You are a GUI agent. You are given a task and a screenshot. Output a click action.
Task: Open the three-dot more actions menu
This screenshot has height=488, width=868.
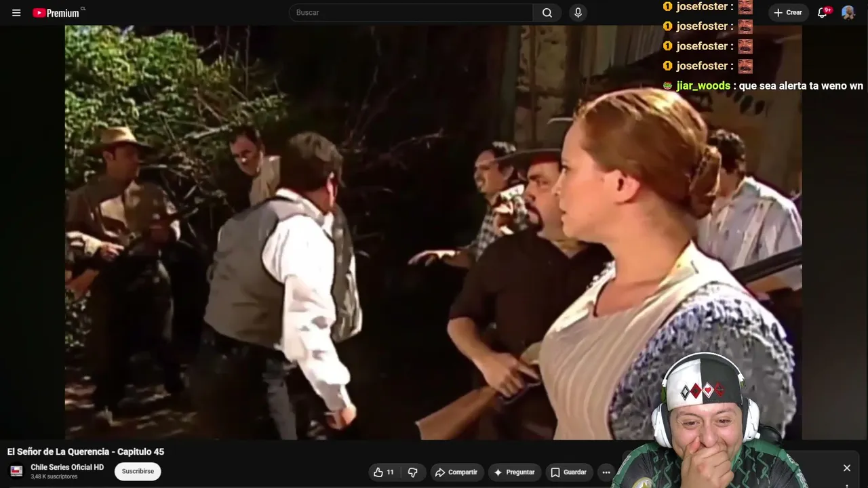(x=606, y=472)
